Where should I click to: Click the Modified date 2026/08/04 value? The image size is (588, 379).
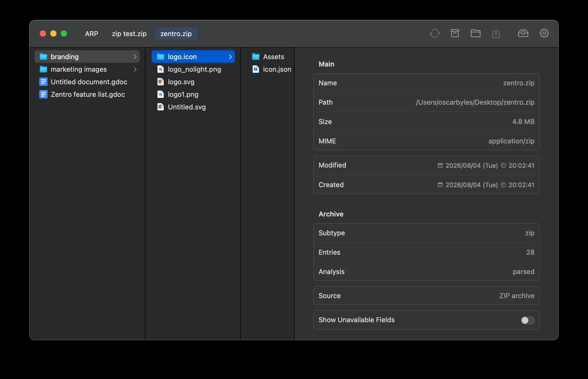(x=472, y=165)
